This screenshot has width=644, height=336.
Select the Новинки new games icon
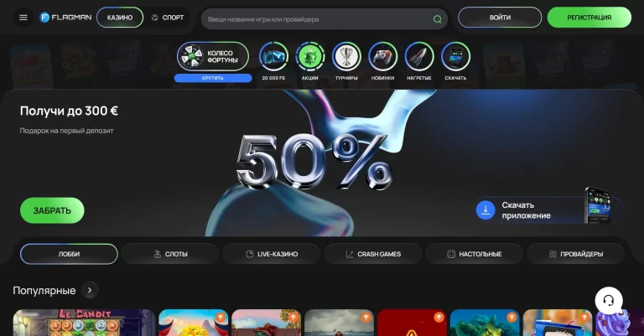pos(382,57)
